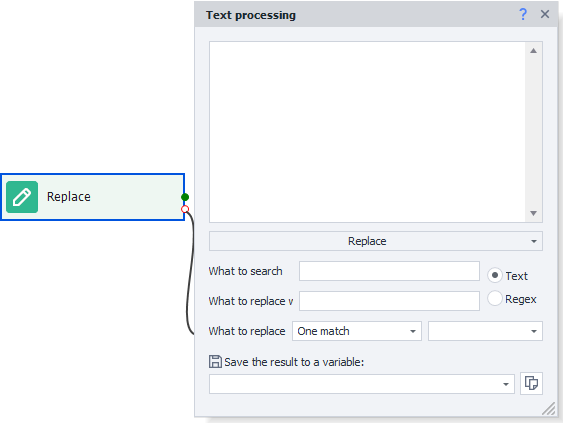
Task: Click the floppy disk save icon
Action: [x=215, y=362]
